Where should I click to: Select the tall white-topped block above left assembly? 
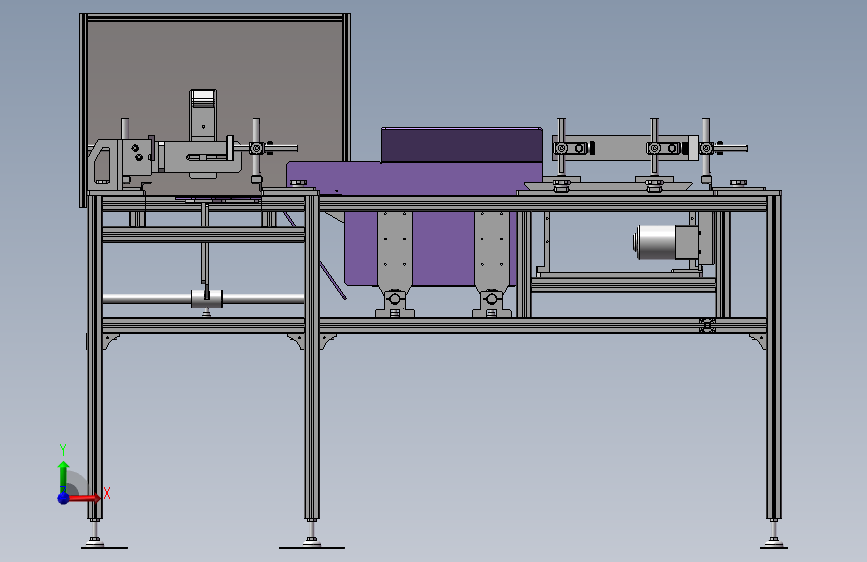(x=203, y=115)
